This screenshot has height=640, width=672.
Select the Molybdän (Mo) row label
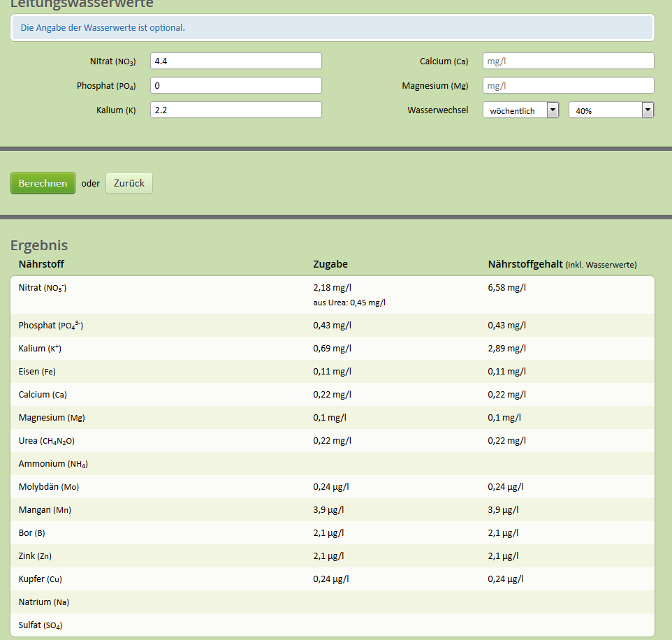pos(48,487)
